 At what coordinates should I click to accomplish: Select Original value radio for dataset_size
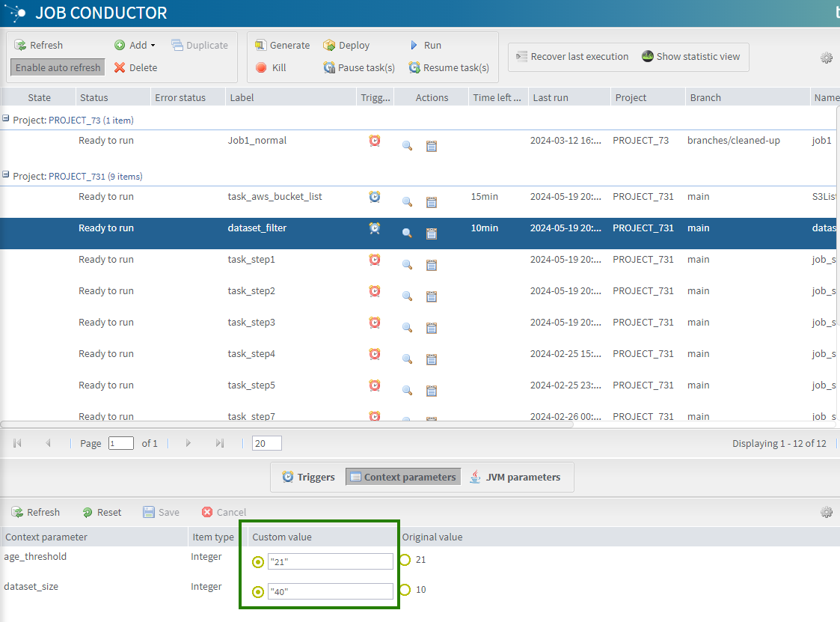pyautogui.click(x=404, y=590)
